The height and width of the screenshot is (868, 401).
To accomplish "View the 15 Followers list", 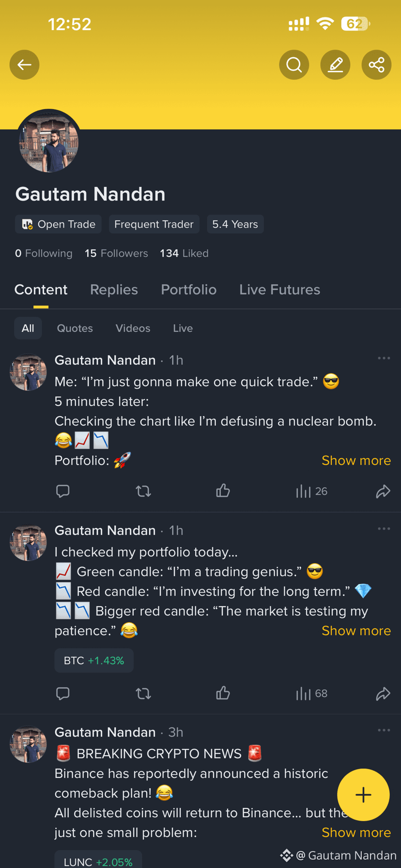I will (x=116, y=253).
